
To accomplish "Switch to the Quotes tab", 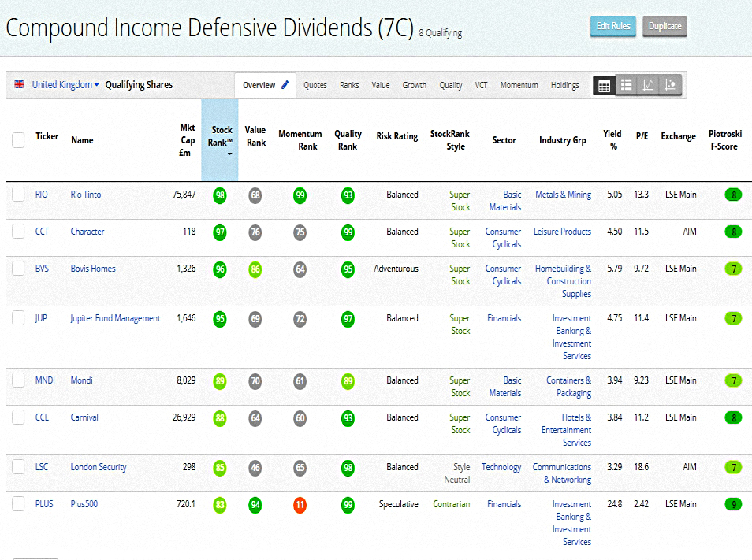I will 315,85.
